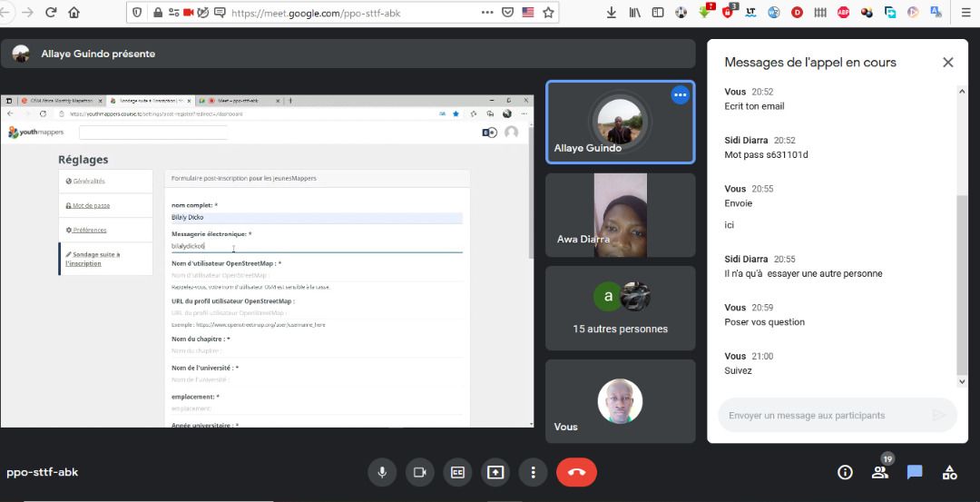
Task: Click message text 'Poser vos question'
Action: (x=764, y=322)
